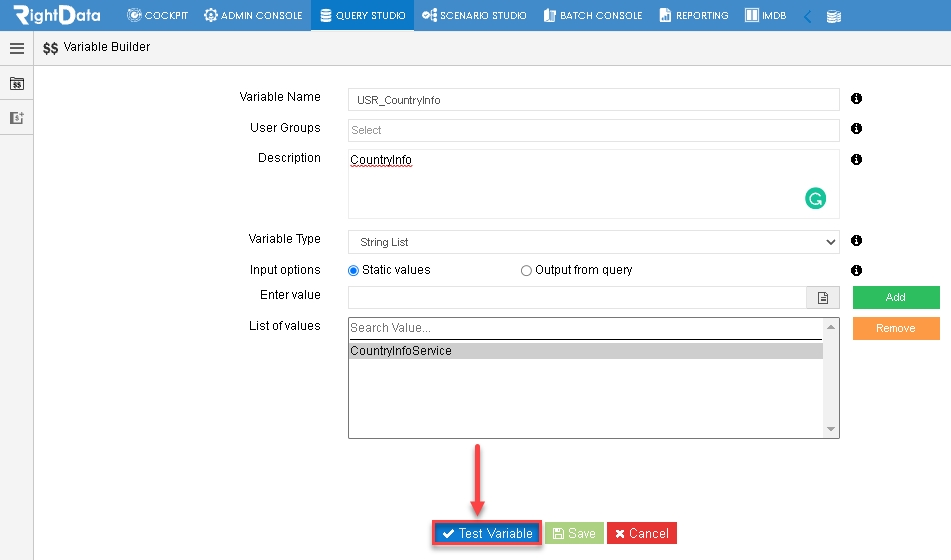
Task: Open the User Groups select box
Action: point(594,130)
